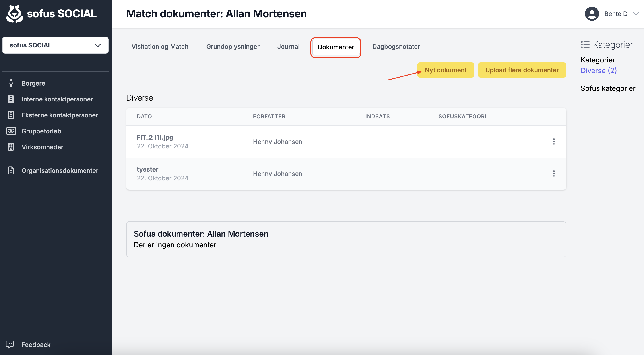Click the sofus SOCIAL fox logo
Viewport: 644px width, 355px height.
pyautogui.click(x=14, y=14)
